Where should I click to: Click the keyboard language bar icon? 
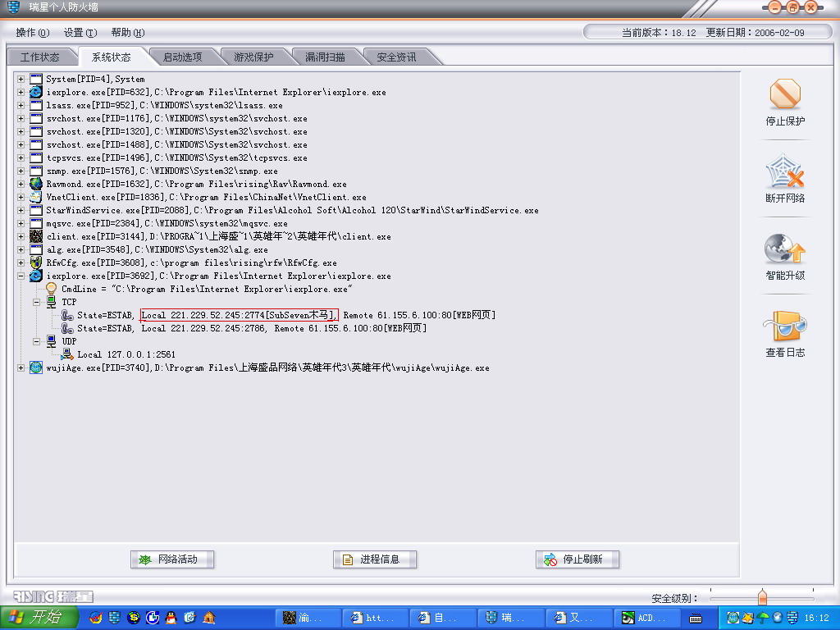696,619
